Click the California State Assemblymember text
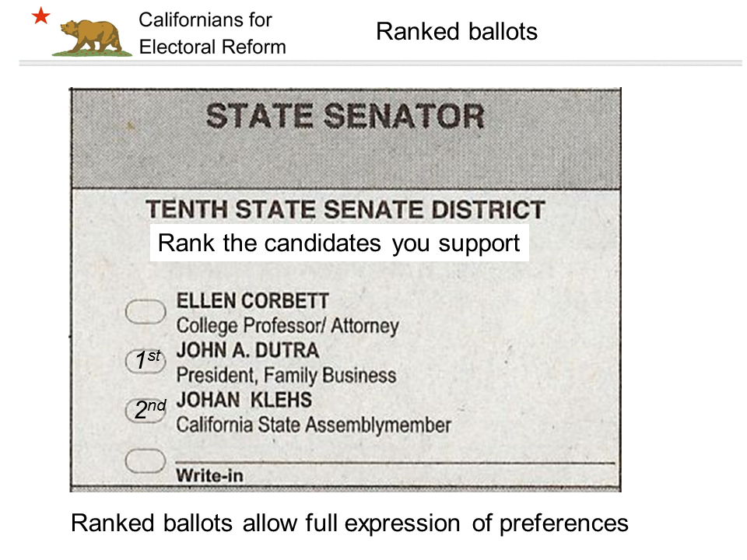The height and width of the screenshot is (560, 747). click(x=314, y=425)
